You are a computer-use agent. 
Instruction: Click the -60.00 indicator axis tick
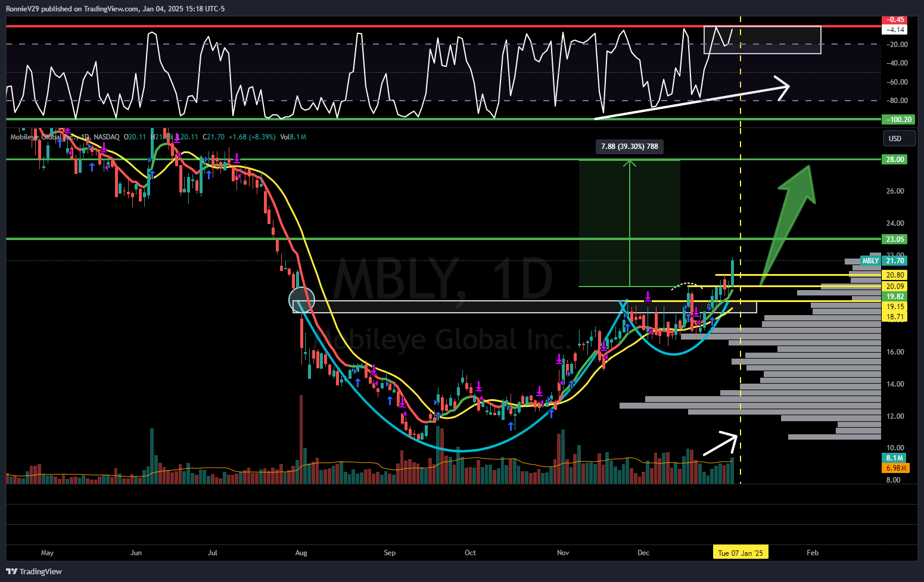[896, 82]
